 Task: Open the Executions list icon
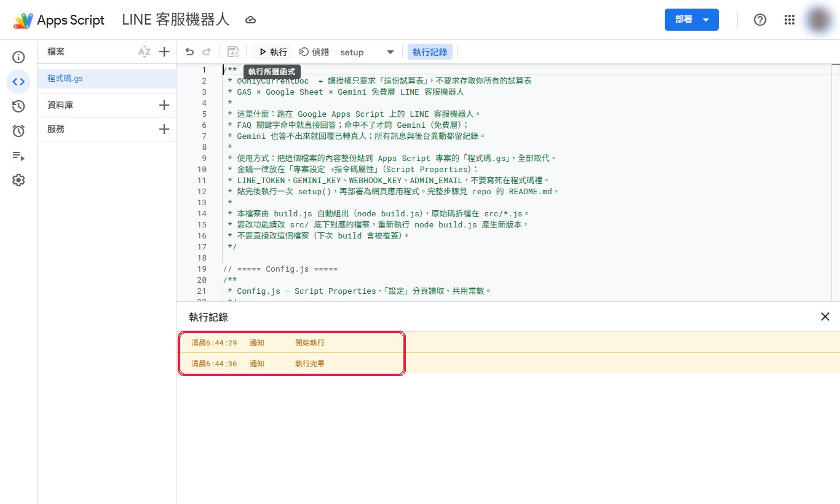click(x=18, y=156)
